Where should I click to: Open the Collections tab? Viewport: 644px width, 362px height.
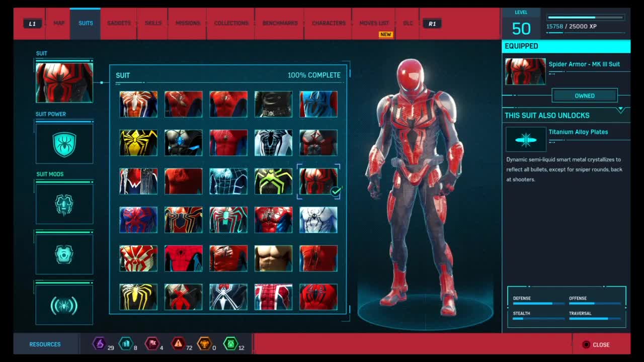[231, 23]
